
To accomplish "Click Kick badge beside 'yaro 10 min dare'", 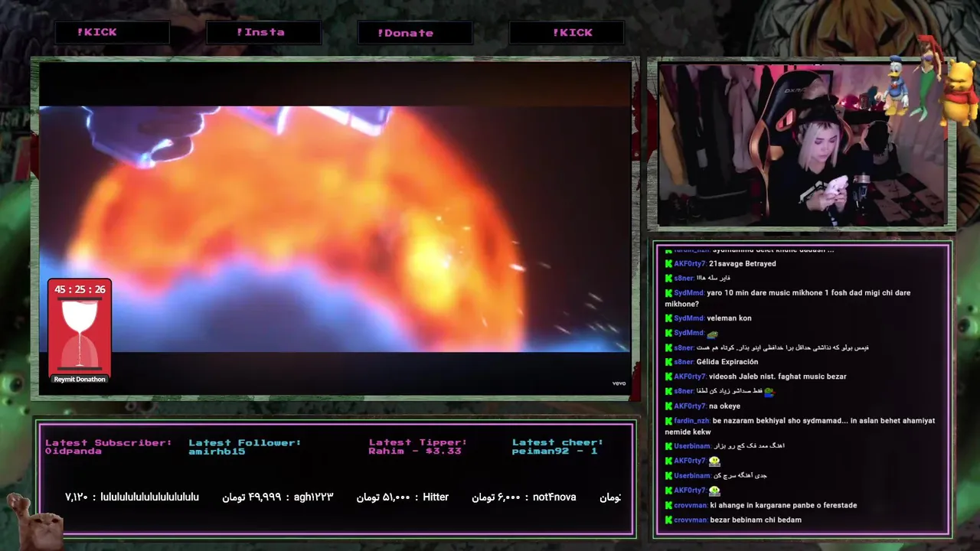I will coord(668,292).
